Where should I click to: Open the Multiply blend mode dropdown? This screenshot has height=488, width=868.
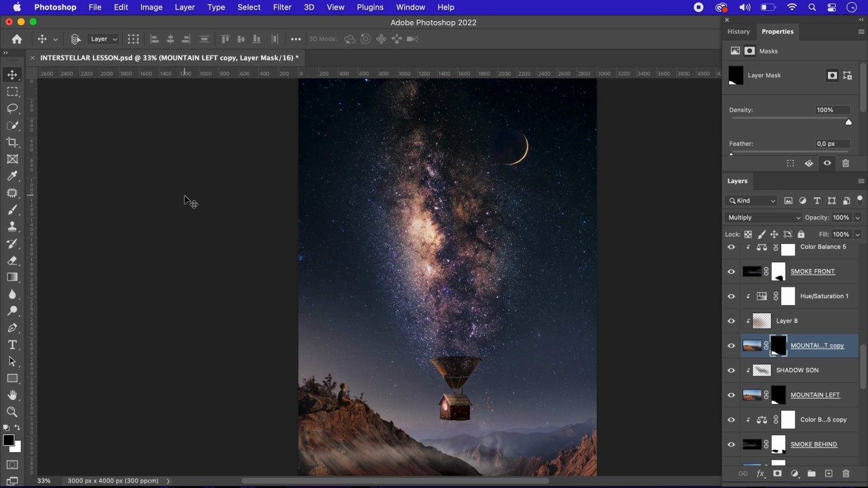coord(764,218)
